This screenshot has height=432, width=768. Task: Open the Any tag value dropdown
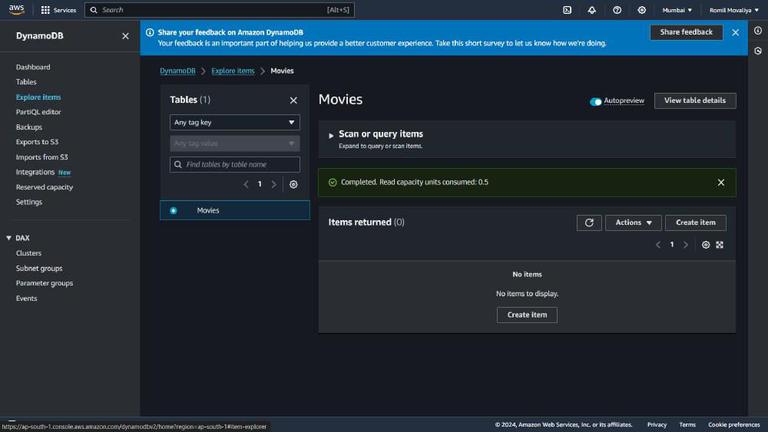coord(235,144)
